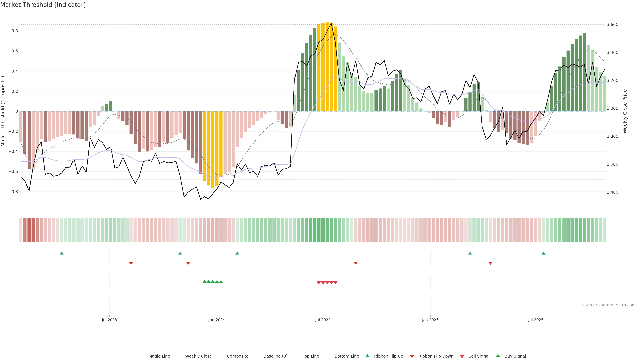Click the Ribbon Flip Up marker after Jul 2025

(544, 253)
